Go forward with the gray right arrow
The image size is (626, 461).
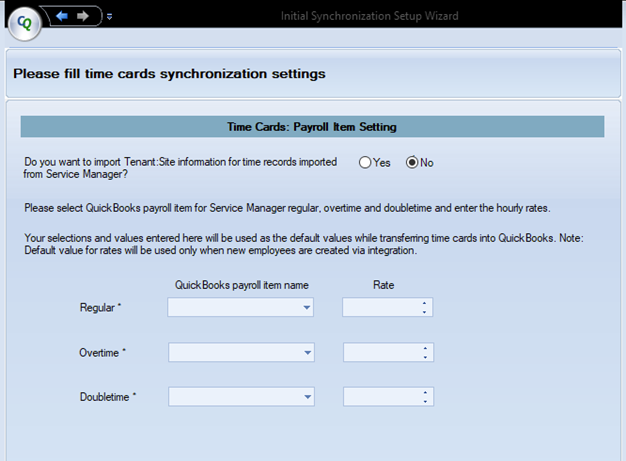point(83,16)
